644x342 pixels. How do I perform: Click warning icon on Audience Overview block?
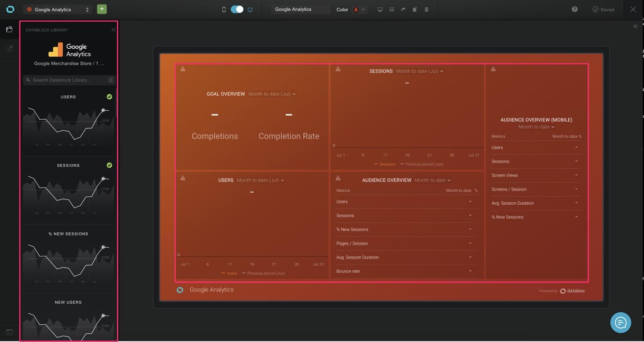pyautogui.click(x=338, y=178)
